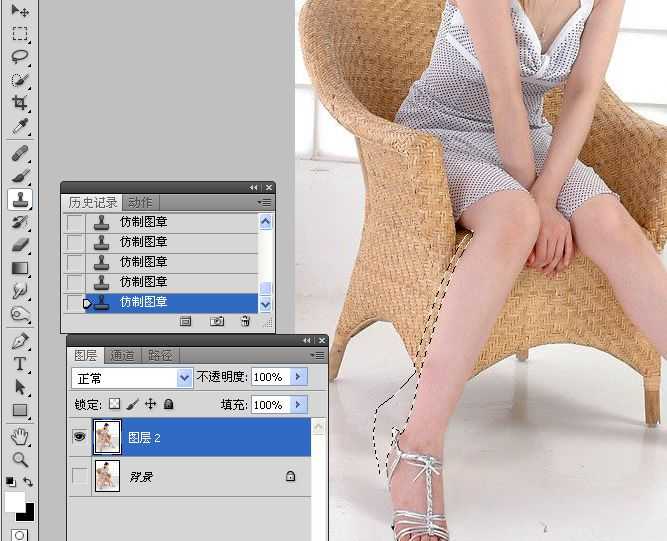
Task: Select the Crop tool
Action: point(20,103)
